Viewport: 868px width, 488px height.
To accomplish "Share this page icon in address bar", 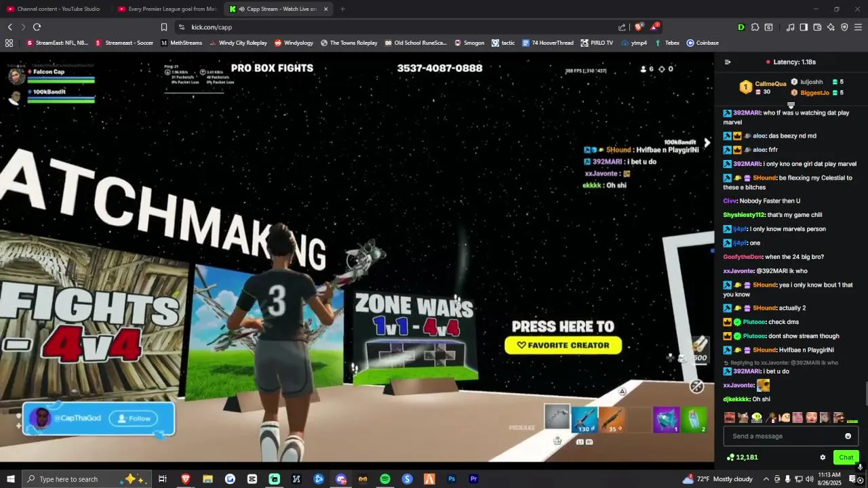I will [622, 27].
